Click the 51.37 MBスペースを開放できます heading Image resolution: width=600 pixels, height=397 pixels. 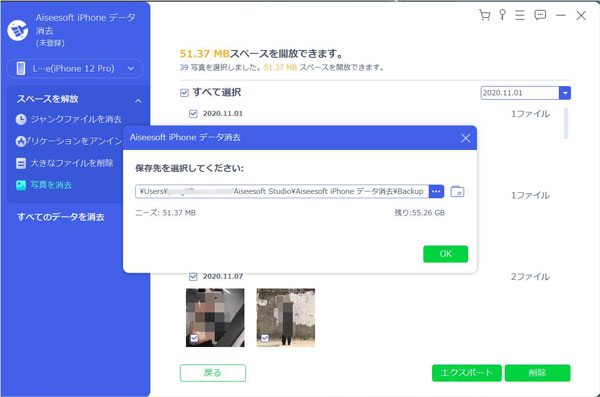pyautogui.click(x=261, y=54)
